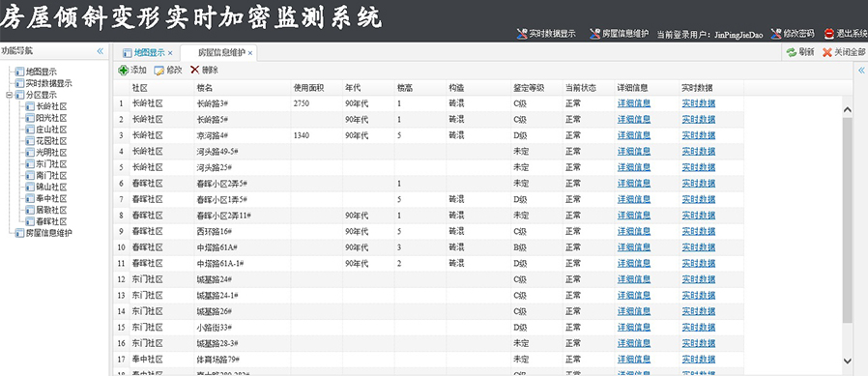Open 详细信息 link for 西环路16#

tap(634, 231)
